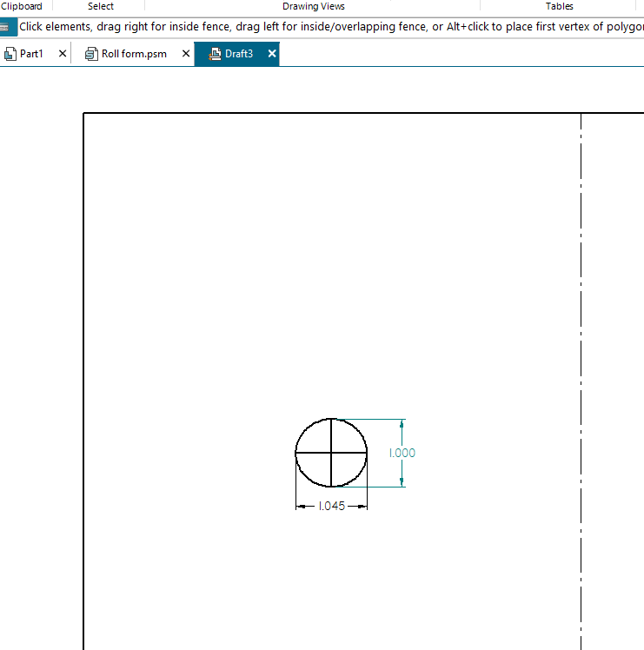Image resolution: width=644 pixels, height=650 pixels.
Task: Switch to the Roll form.psm tab
Action: point(134,54)
